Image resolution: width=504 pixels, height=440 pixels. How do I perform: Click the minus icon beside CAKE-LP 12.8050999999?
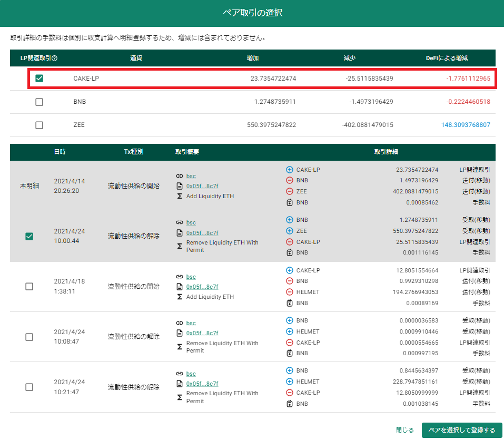click(x=290, y=393)
